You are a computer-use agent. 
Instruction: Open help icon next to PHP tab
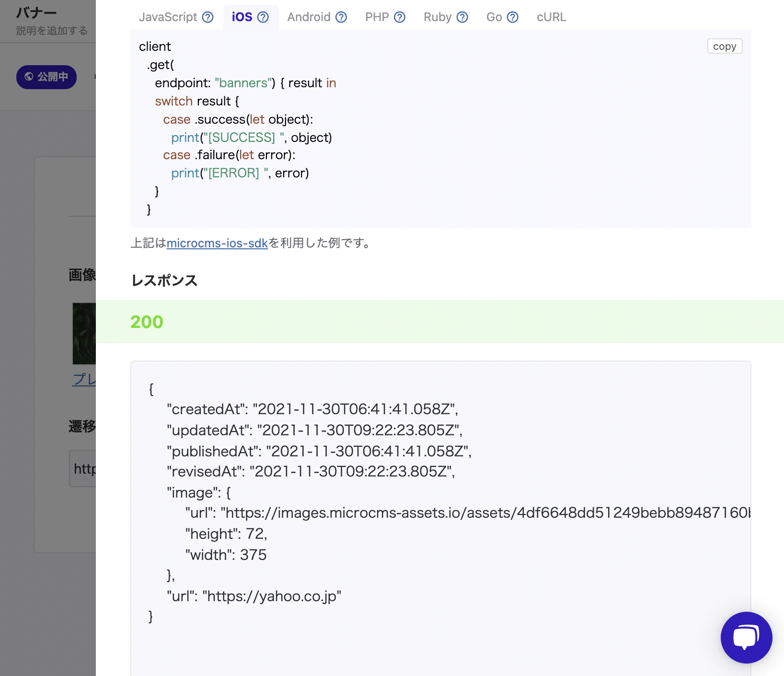point(400,17)
